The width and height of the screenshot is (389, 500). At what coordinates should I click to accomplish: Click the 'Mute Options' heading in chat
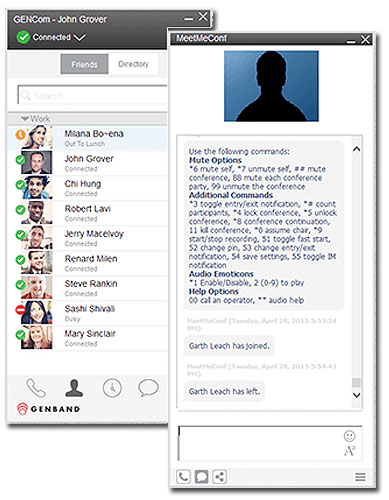[x=215, y=160]
